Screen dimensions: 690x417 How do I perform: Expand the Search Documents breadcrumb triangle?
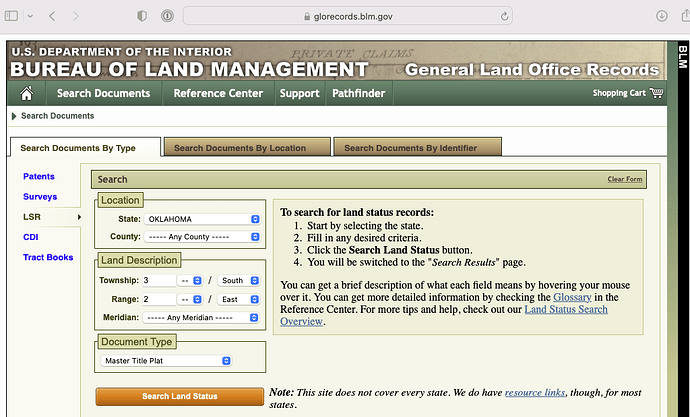coord(14,116)
